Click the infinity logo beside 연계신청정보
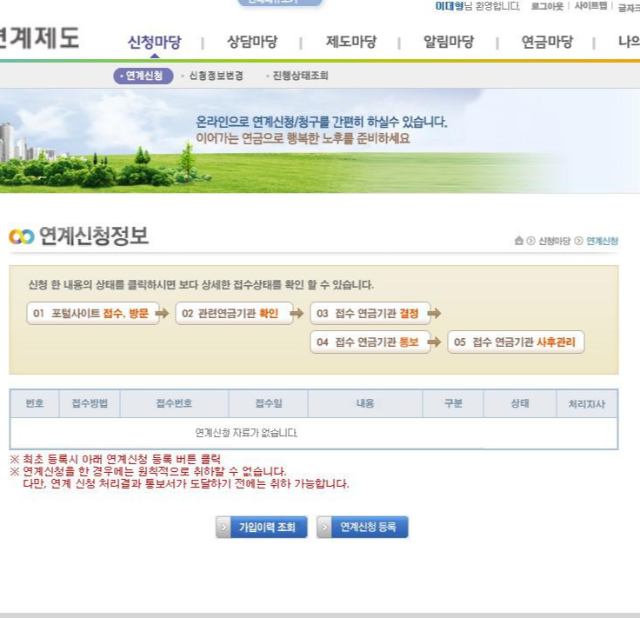The height and width of the screenshot is (618, 640). (x=22, y=237)
